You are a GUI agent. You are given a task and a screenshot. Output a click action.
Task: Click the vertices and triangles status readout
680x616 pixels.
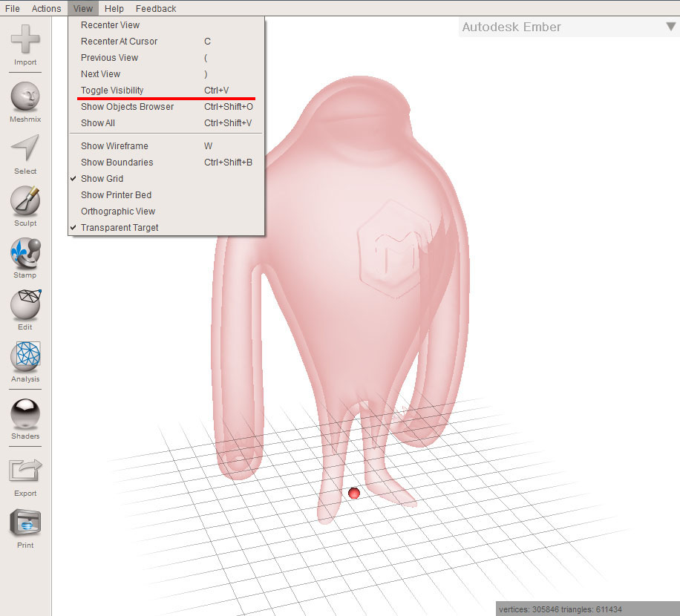560,609
